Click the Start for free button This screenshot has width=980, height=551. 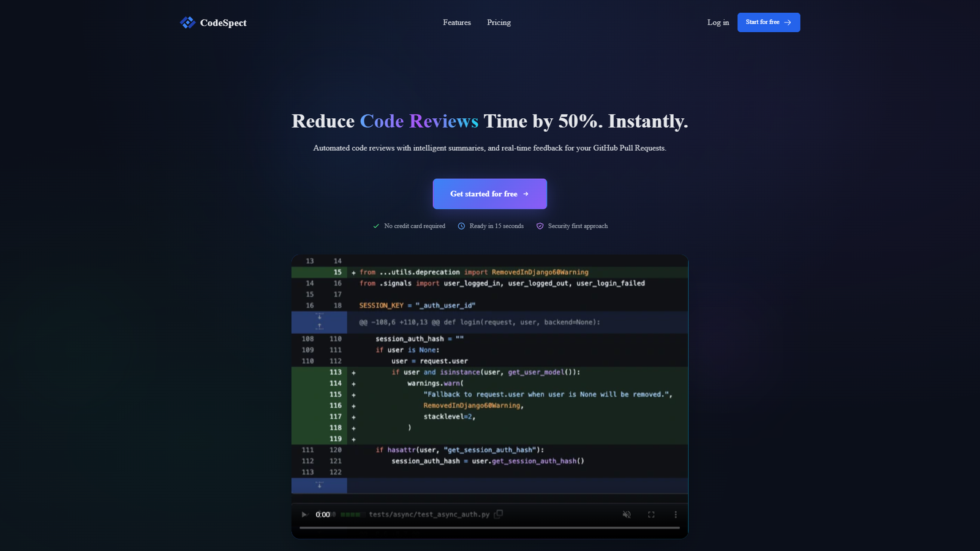click(x=769, y=23)
